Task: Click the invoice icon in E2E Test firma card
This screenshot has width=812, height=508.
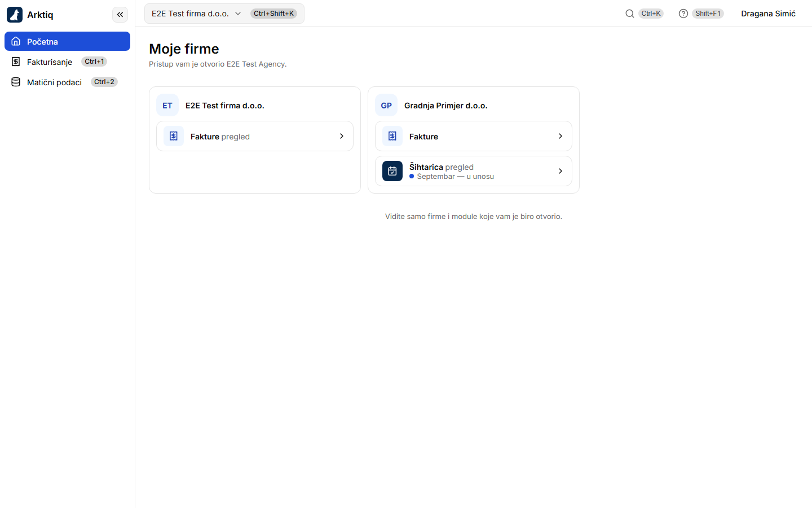Action: (174, 136)
